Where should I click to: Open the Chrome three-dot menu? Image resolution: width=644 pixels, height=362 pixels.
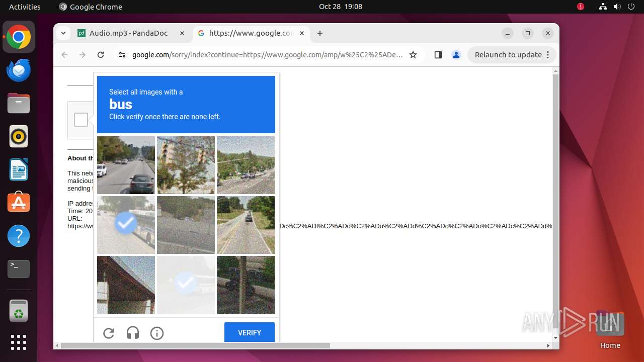[x=548, y=55]
